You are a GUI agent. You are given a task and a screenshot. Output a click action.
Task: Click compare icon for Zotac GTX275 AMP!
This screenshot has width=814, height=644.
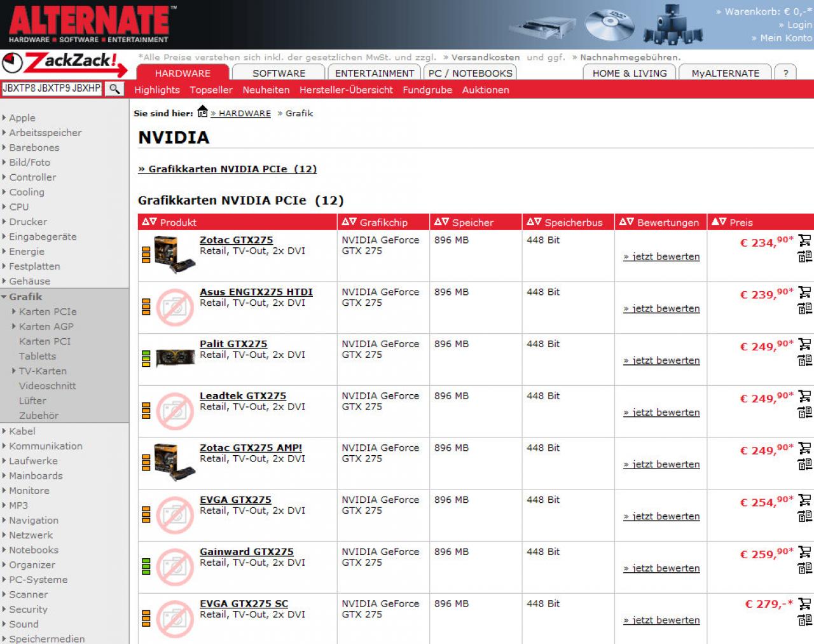pos(804,464)
